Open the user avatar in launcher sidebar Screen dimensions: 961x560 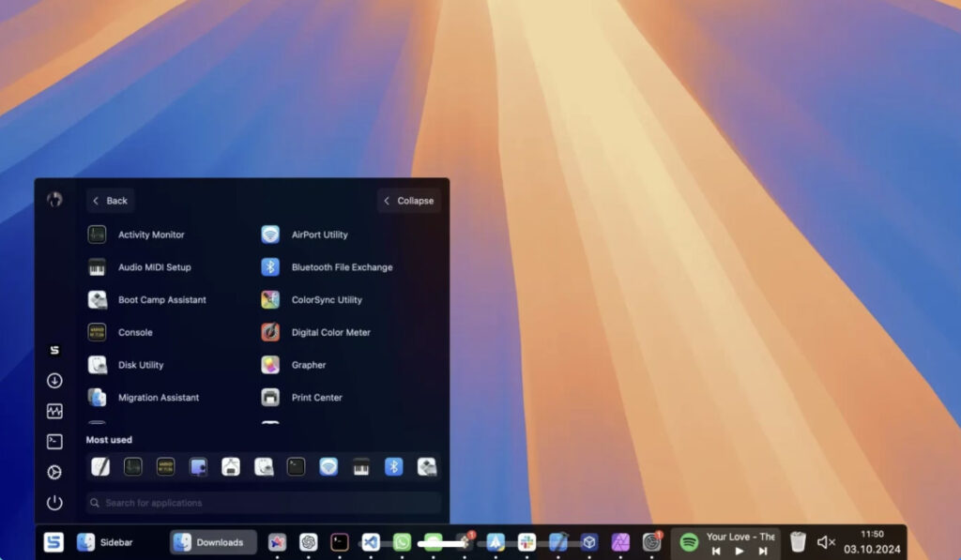pos(54,199)
